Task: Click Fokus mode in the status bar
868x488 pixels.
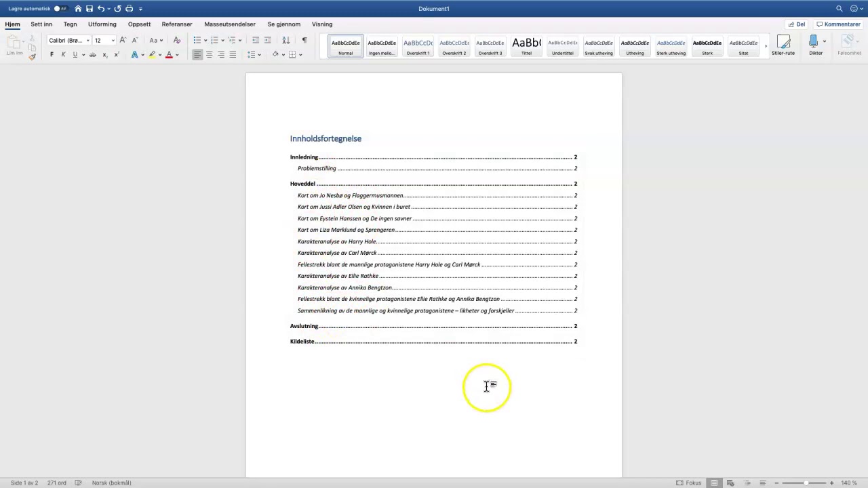Action: click(688, 483)
